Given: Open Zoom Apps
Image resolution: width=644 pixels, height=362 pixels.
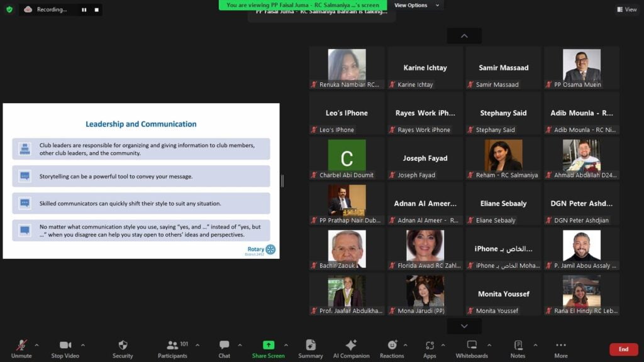Looking at the screenshot, I should click(x=430, y=349).
